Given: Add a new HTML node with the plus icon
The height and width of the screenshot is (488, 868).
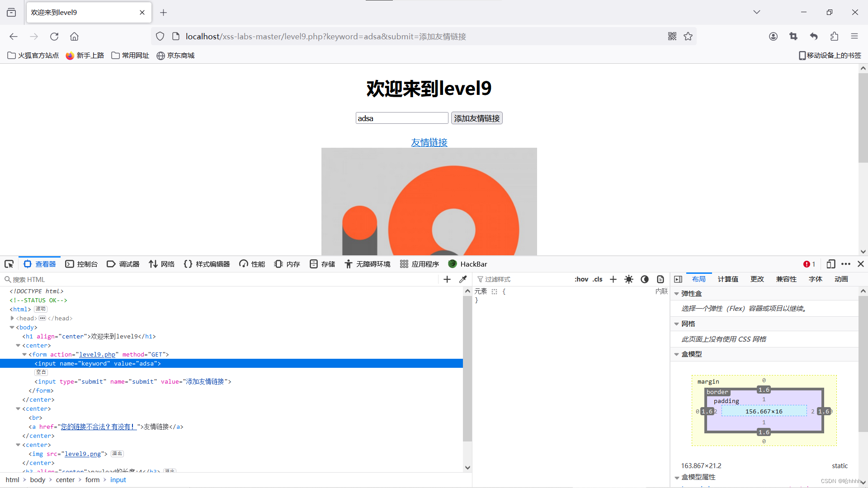Looking at the screenshot, I should coord(447,279).
